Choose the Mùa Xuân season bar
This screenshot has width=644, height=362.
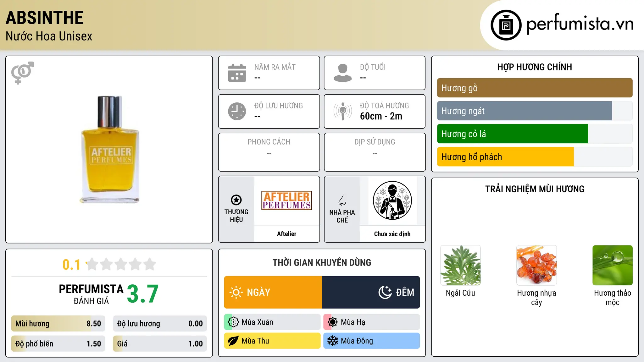point(272,322)
